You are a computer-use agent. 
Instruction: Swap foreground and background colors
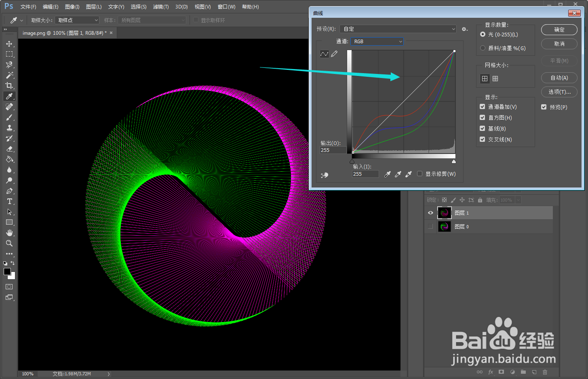(x=13, y=263)
